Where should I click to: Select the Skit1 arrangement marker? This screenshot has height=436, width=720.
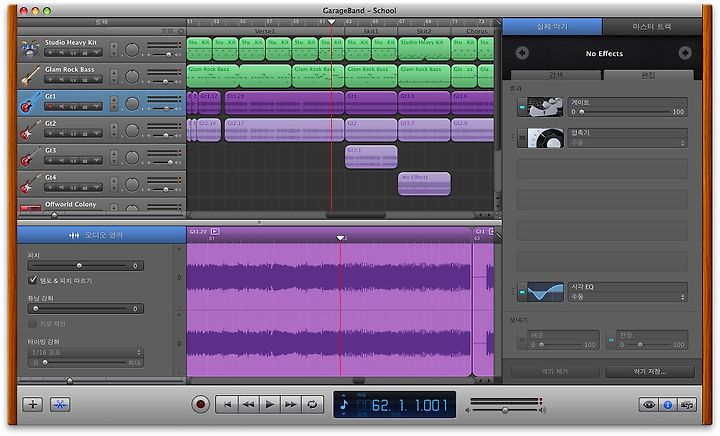[371, 31]
